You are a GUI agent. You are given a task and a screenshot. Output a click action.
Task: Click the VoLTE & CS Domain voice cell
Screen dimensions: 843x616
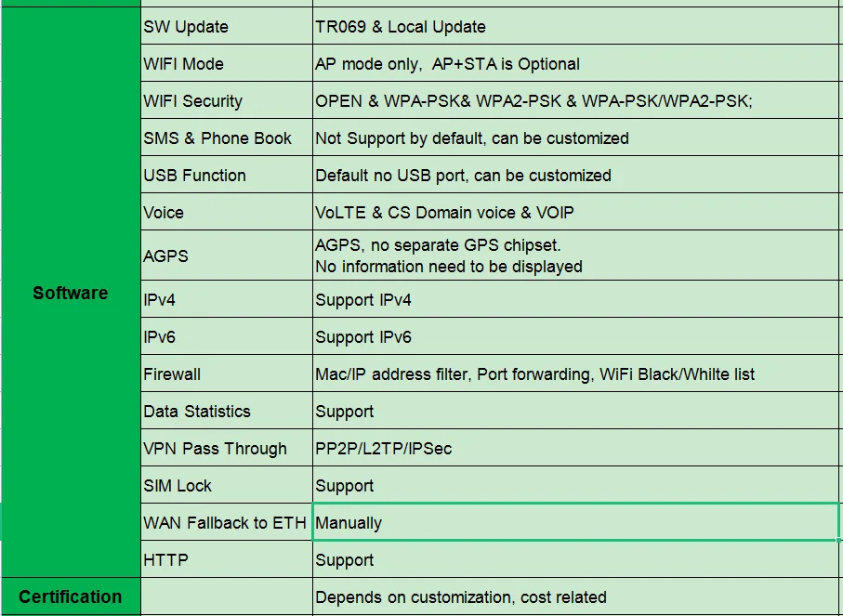pyautogui.click(x=576, y=213)
